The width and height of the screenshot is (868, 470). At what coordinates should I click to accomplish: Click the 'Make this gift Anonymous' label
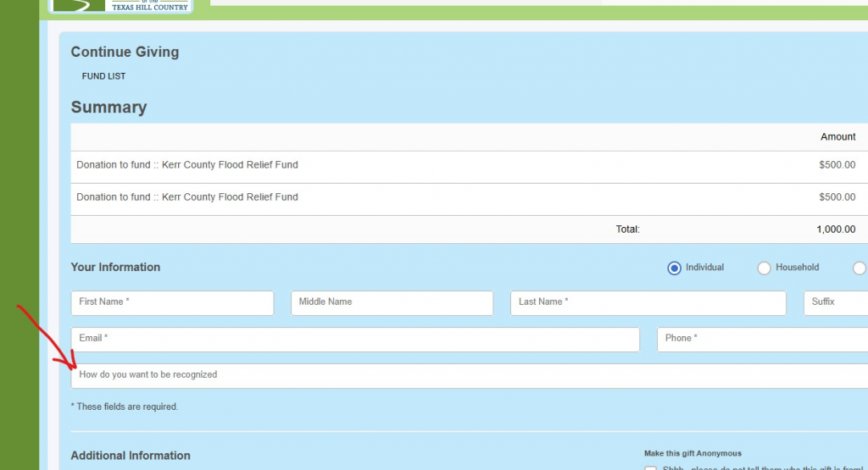[693, 453]
